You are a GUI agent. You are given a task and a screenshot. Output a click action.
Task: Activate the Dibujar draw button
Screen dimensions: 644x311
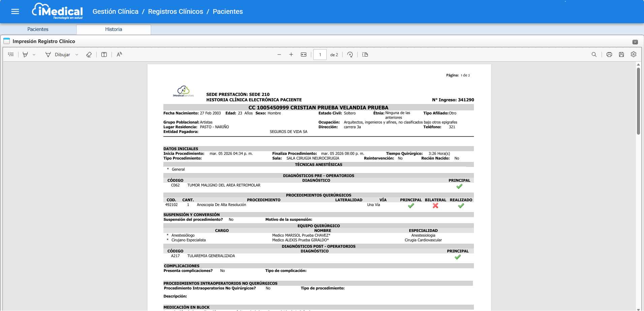(58, 55)
